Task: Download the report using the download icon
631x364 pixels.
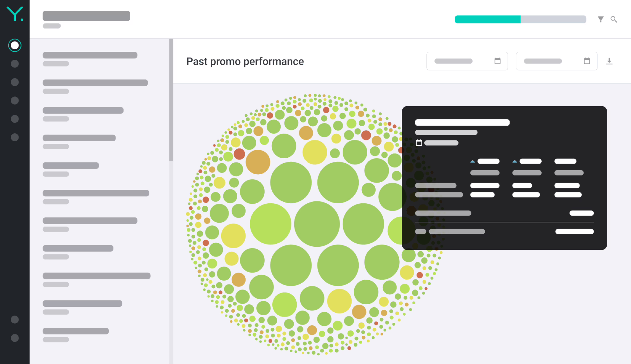Action: click(x=609, y=61)
